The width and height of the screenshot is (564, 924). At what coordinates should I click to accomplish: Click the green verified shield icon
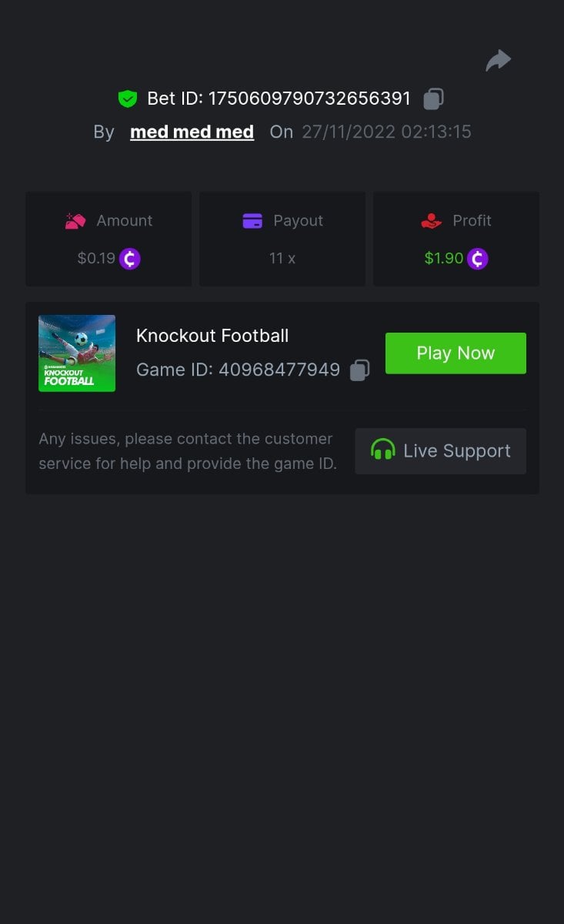point(127,99)
